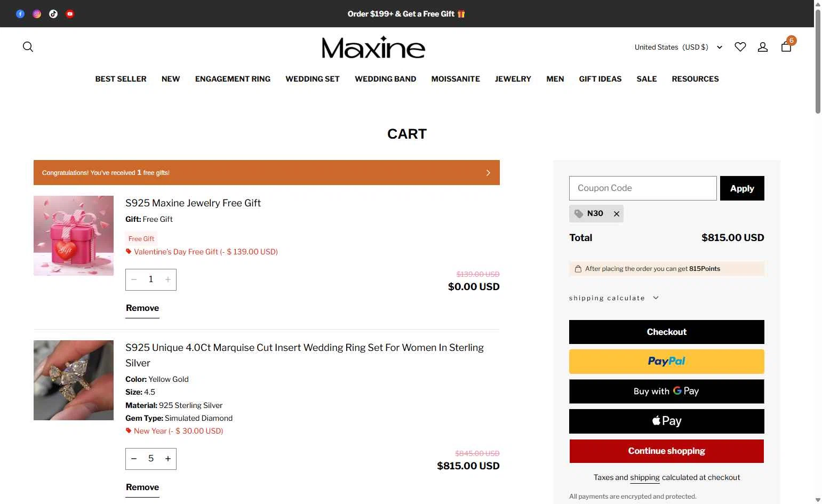Open the search magnifier icon
The height and width of the screenshot is (504, 822).
(x=28, y=47)
